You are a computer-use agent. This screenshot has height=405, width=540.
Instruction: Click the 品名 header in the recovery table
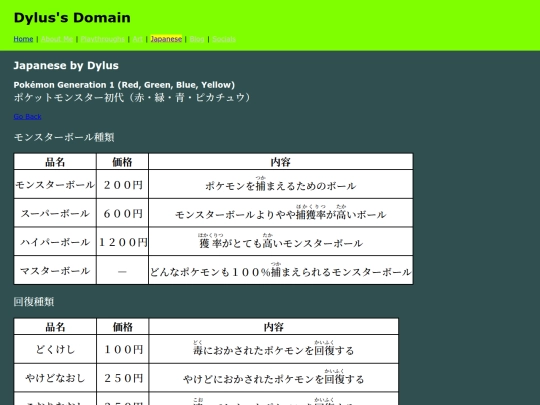[x=55, y=326]
